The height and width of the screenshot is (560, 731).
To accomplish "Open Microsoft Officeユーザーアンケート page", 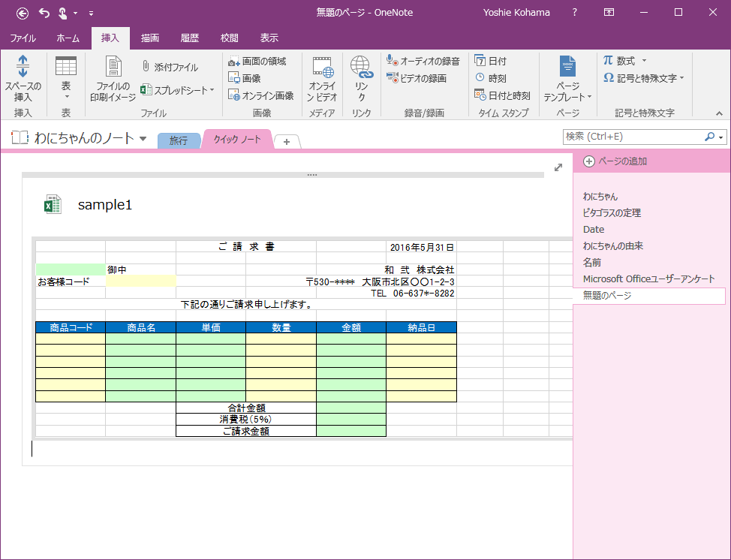I will 649,278.
